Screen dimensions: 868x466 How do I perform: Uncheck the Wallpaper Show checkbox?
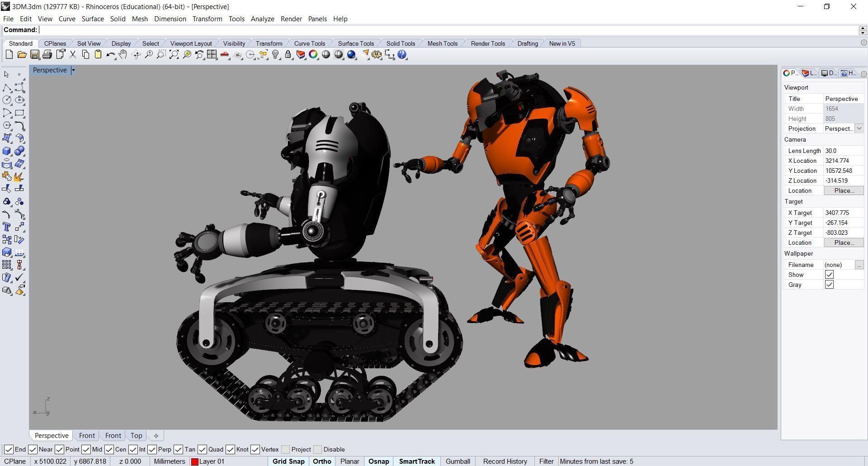829,275
